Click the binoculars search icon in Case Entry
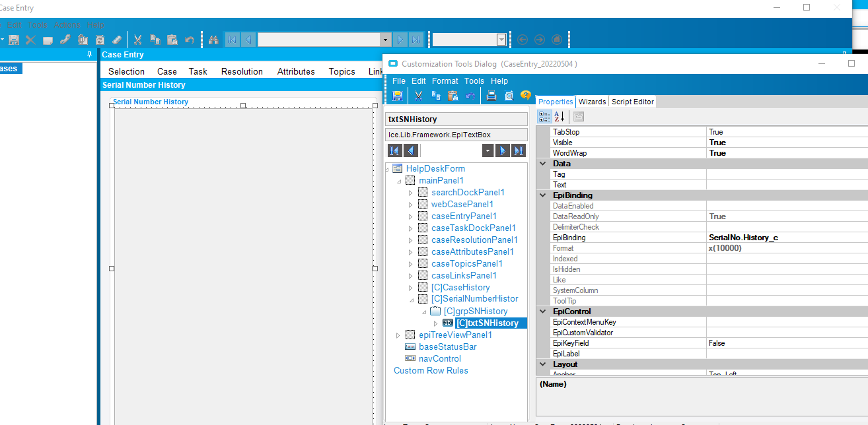868x425 pixels. [213, 40]
